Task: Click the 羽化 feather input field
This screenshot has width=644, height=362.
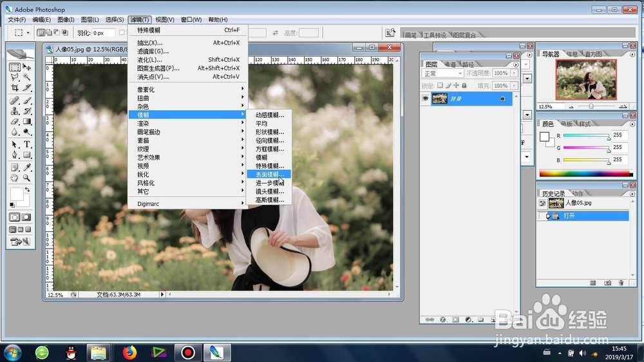Action: pos(104,33)
